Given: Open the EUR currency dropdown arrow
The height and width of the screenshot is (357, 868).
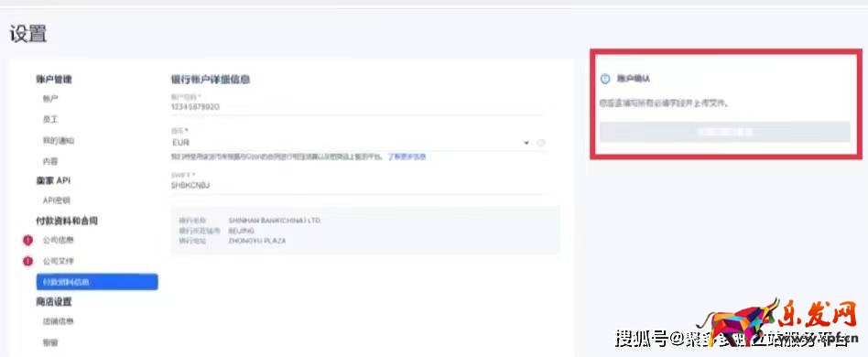Looking at the screenshot, I should click(526, 144).
